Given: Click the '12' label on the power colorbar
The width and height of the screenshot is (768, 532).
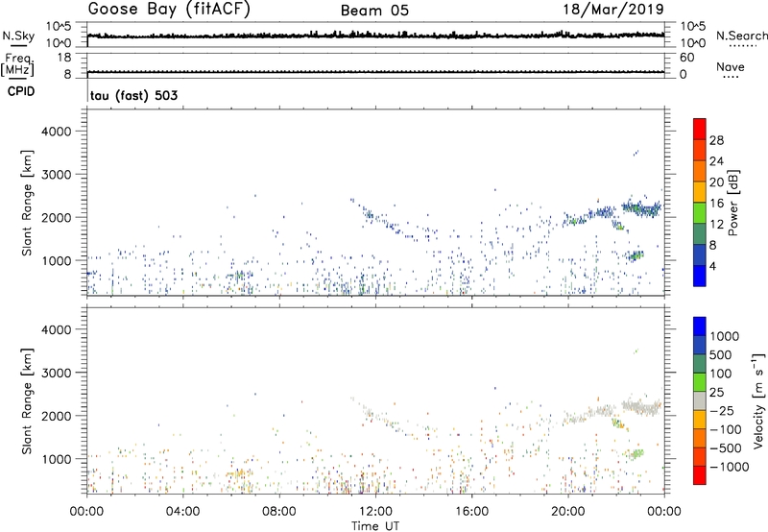Looking at the screenshot, I should point(716,225).
